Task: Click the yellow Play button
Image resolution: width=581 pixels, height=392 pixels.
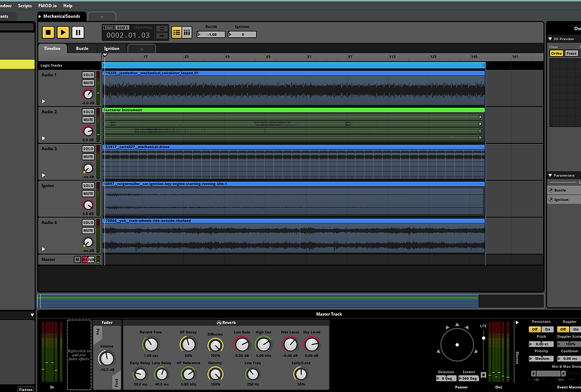Action: (63, 33)
